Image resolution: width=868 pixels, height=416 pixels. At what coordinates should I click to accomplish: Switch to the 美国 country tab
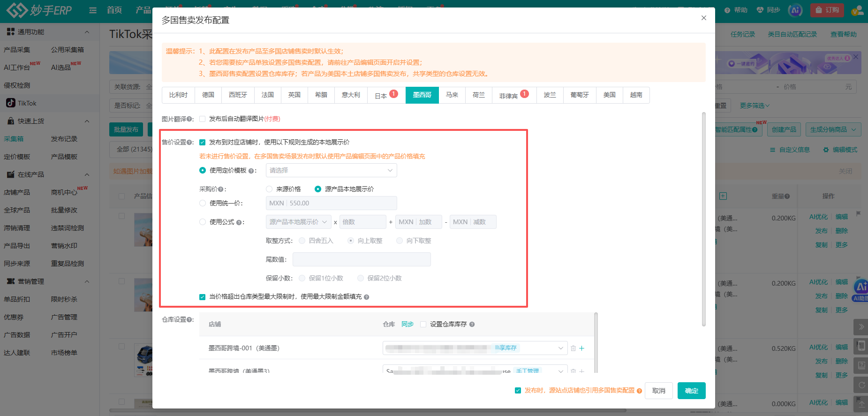(610, 95)
